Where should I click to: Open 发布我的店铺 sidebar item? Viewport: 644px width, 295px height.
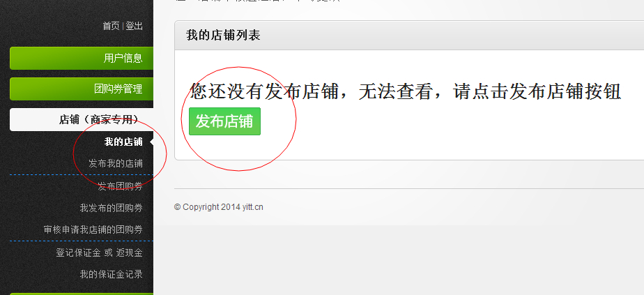116,163
